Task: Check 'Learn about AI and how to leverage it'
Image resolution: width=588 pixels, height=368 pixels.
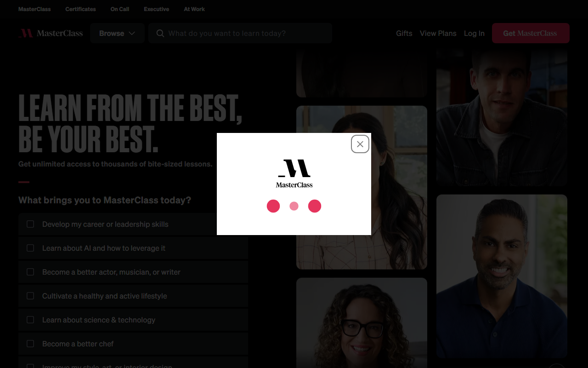Action: tap(30, 248)
